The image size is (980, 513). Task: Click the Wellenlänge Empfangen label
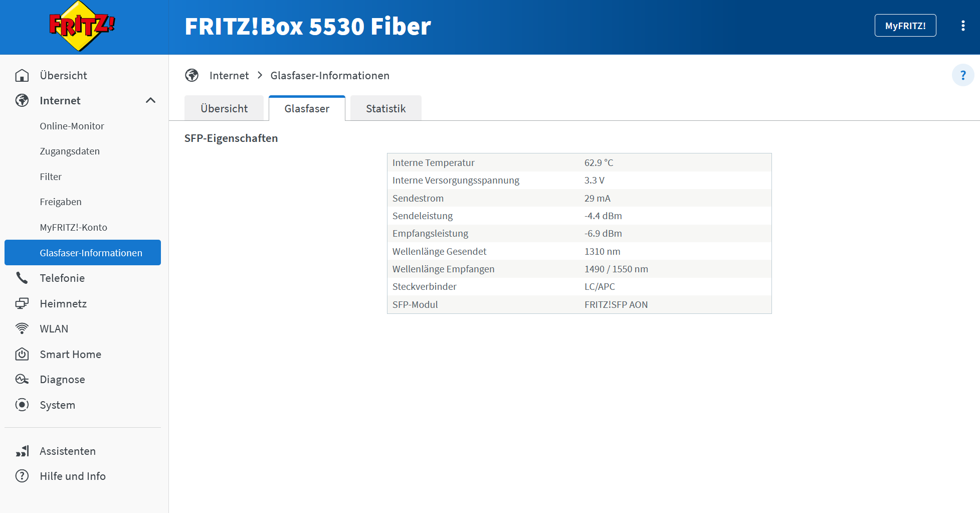coord(443,269)
